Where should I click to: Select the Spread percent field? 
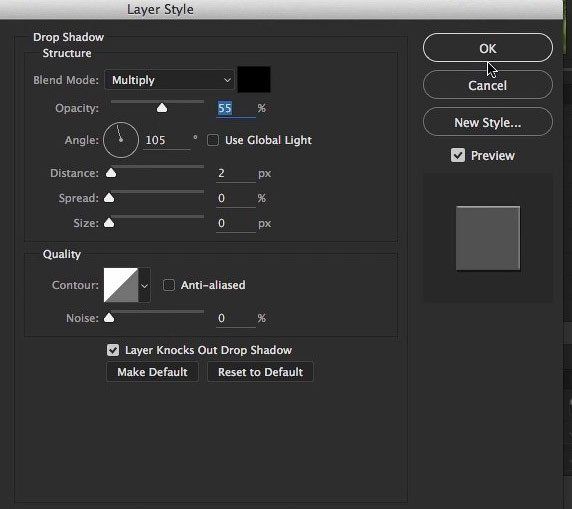(236, 198)
